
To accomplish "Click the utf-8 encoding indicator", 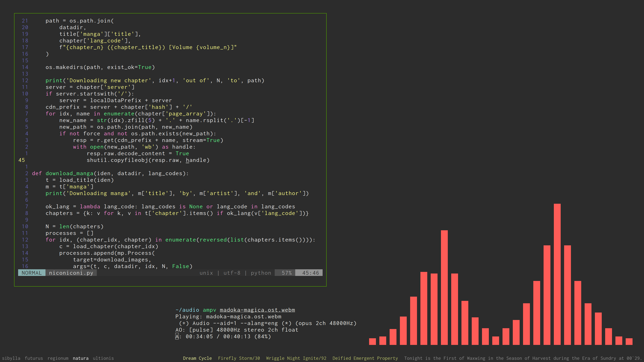I will pos(232,273).
